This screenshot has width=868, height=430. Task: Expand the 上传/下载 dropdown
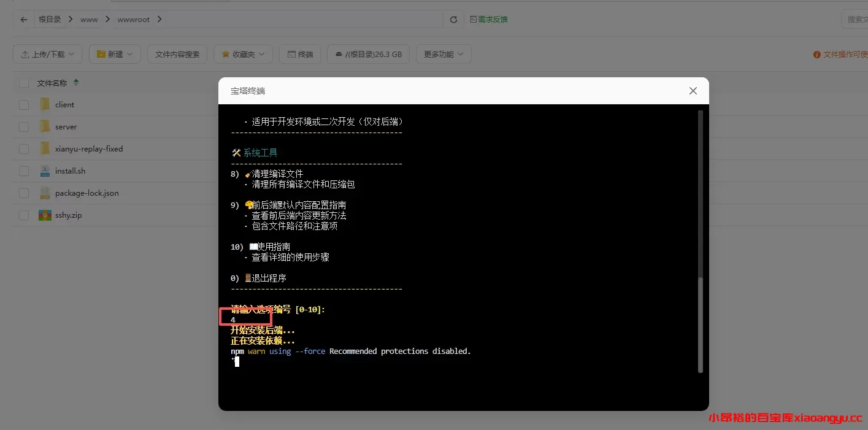(47, 54)
